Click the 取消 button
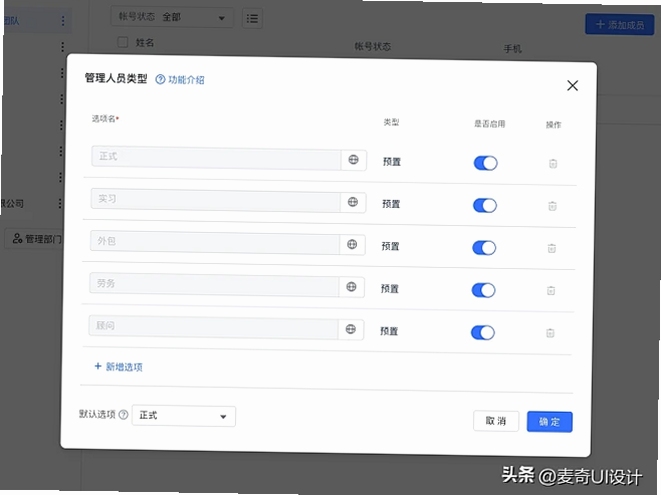Viewport: 661px width, 495px height. point(496,421)
